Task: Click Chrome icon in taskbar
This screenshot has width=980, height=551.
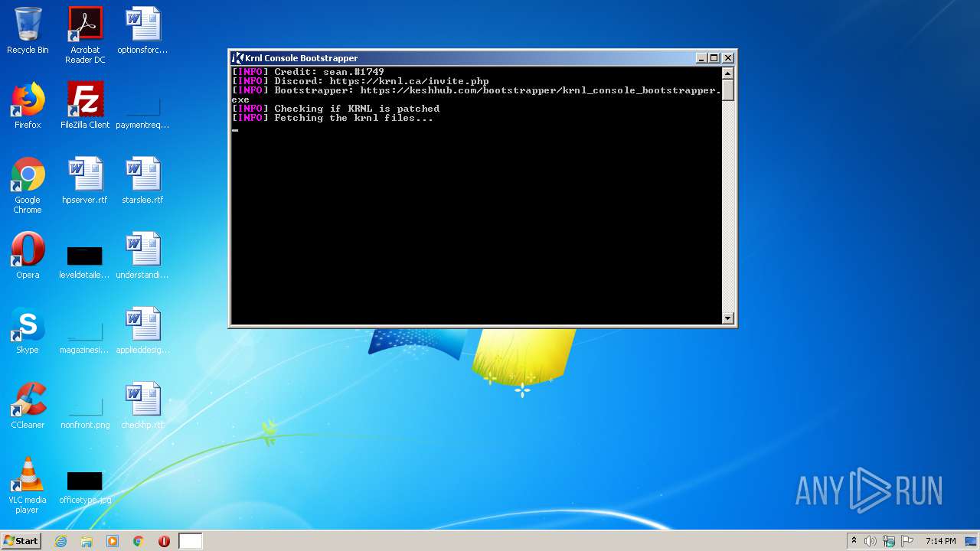Action: (139, 541)
